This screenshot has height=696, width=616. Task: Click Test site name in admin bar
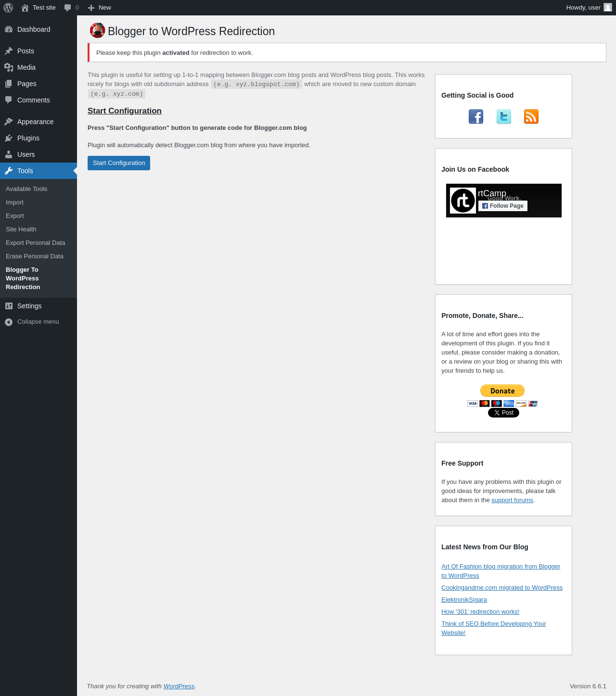[44, 8]
